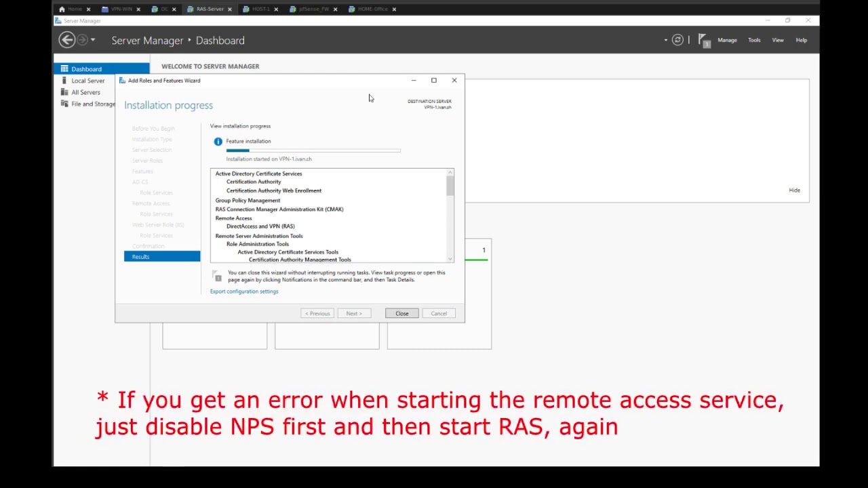Click 'RAS Connection Manager Administration Kit (CMAK)' row

pyautogui.click(x=279, y=209)
